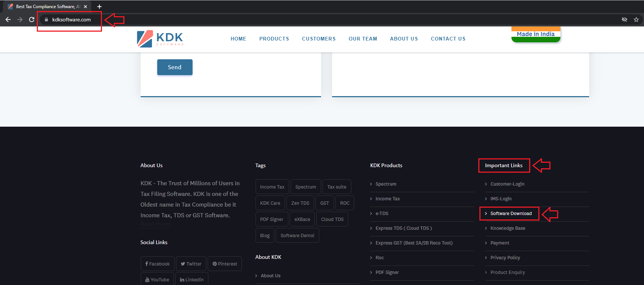Open the Privacy Policy link
This screenshot has height=285, width=644.
[505, 257]
